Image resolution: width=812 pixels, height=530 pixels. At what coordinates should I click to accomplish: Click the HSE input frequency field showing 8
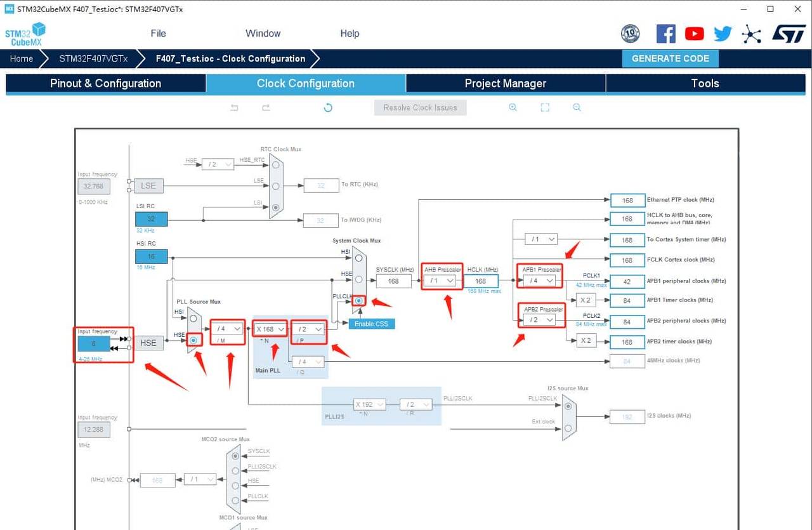tap(93, 343)
